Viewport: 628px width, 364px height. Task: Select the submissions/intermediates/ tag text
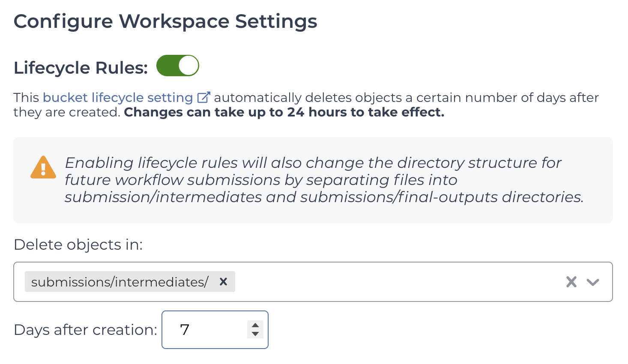[x=120, y=282]
